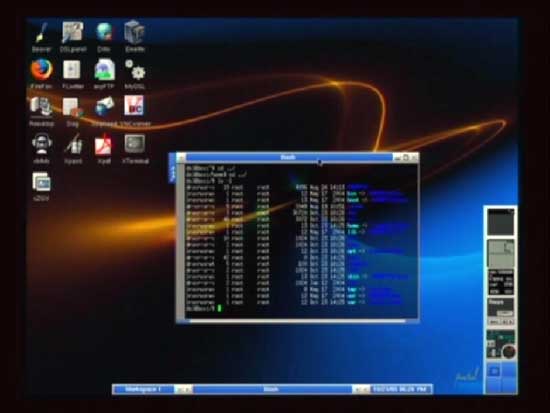Open the Firefox browser desktop icon
Image resolution: width=550 pixels, height=413 pixels.
tap(41, 69)
